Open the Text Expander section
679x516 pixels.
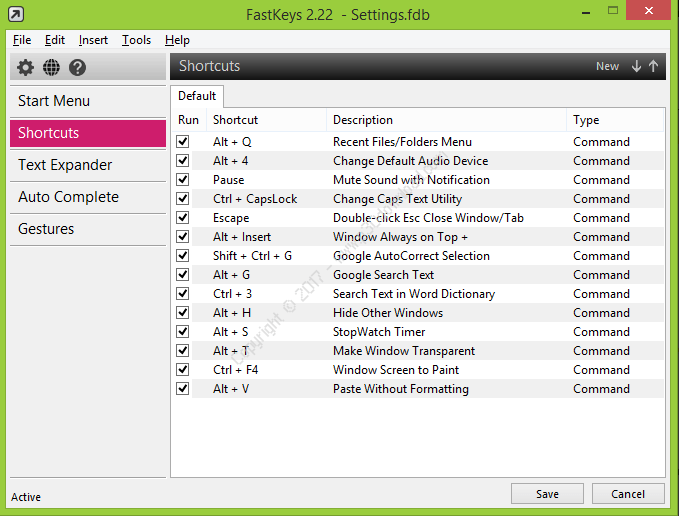point(88,165)
